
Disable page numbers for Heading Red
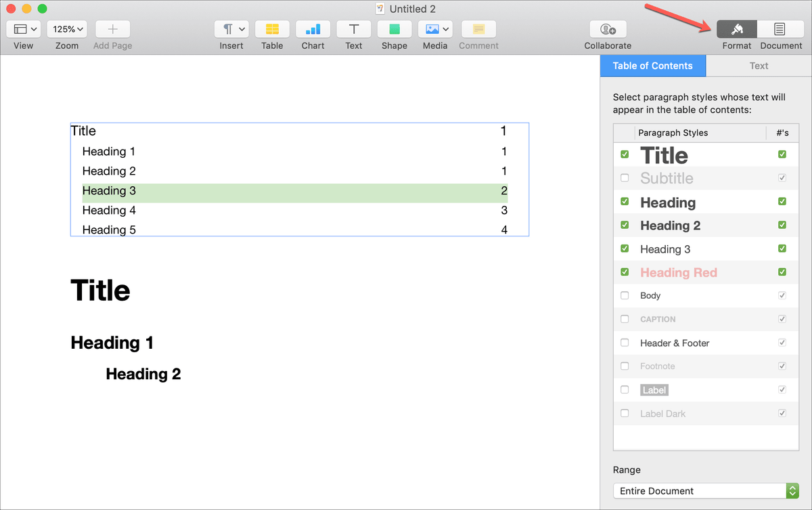point(782,272)
